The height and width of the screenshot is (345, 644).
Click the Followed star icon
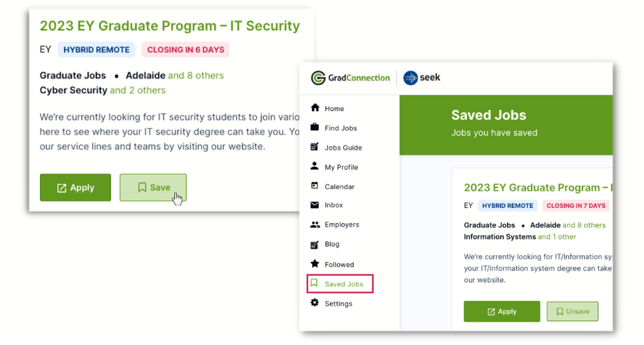pos(315,263)
